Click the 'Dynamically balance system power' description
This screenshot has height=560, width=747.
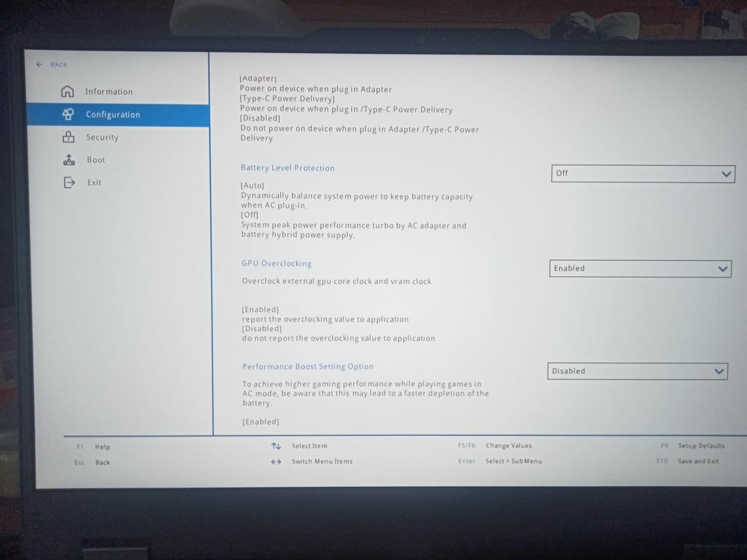[357, 201]
